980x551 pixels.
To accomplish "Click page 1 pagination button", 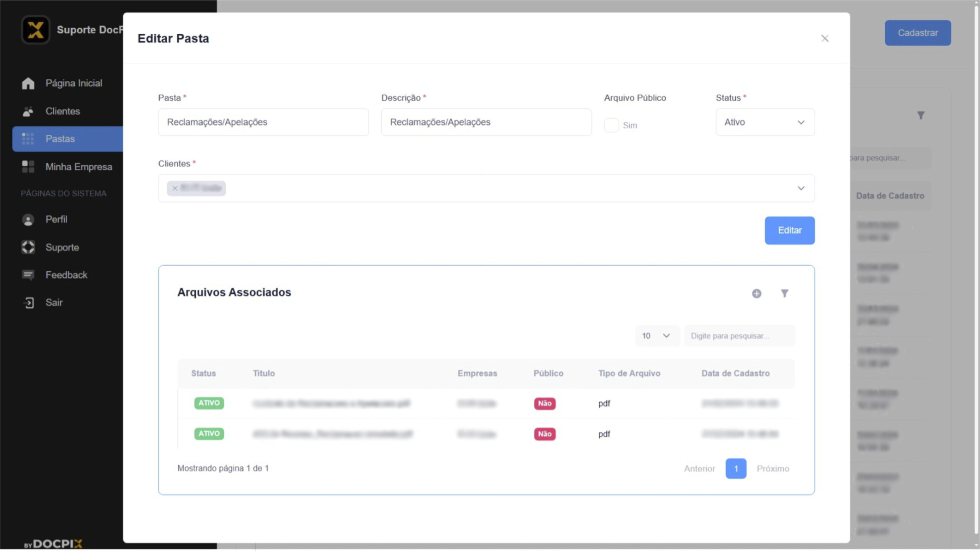I will pos(735,468).
